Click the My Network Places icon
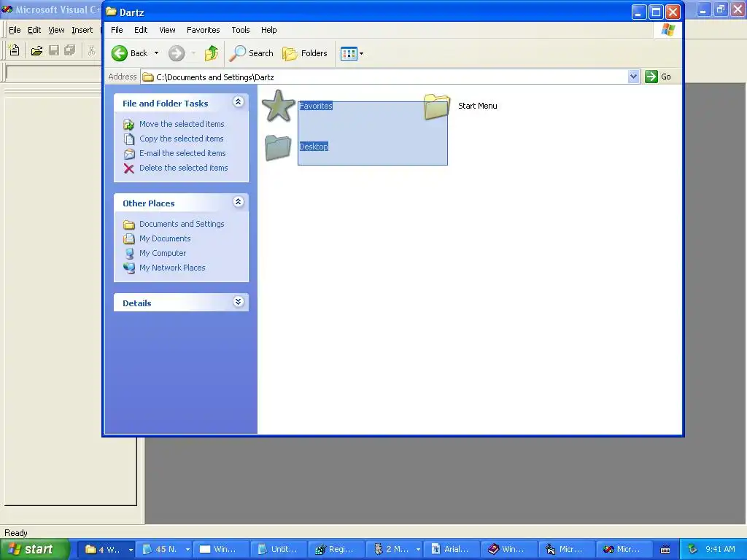The height and width of the screenshot is (560, 747). 129,268
